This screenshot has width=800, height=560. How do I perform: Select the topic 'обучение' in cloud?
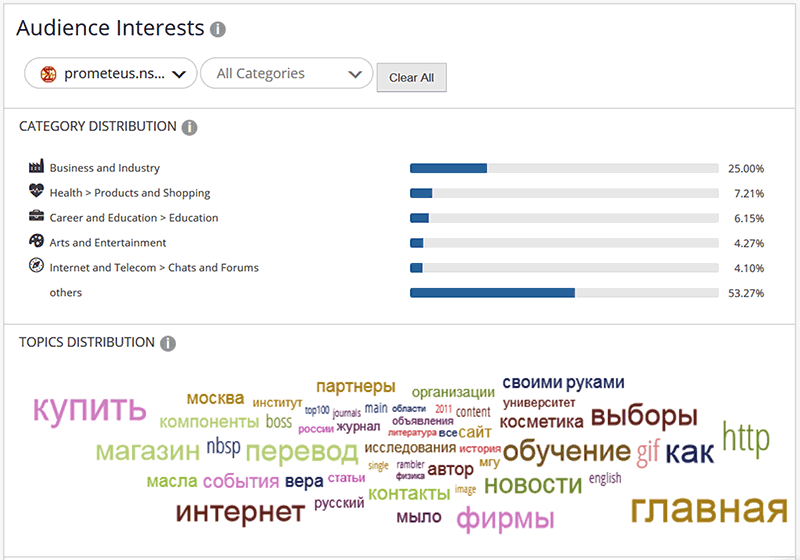567,451
